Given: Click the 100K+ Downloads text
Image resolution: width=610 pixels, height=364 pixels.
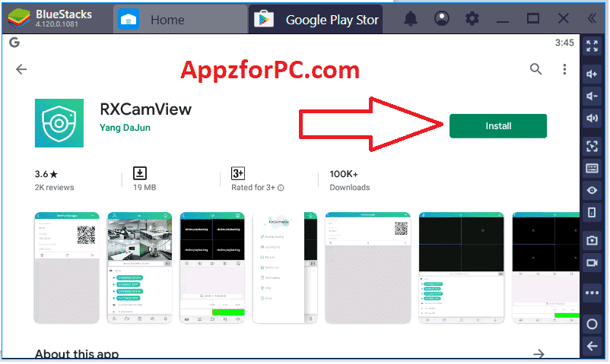Looking at the screenshot, I should 350,181.
